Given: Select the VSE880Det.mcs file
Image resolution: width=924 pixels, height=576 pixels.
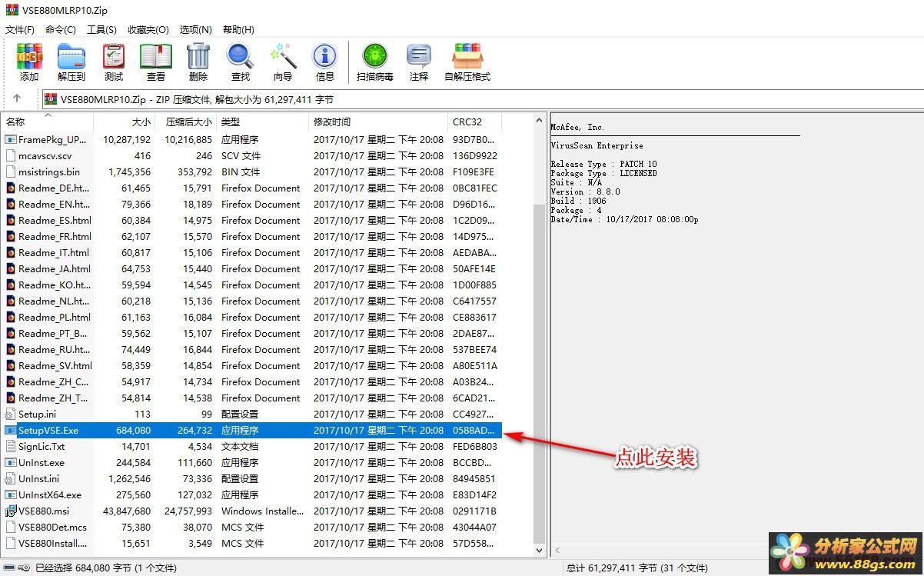Looking at the screenshot, I should click(53, 527).
